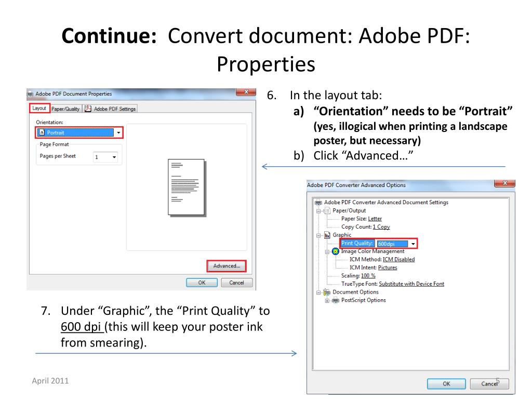Collapse the Document Options tree node
Image resolution: width=532 pixels, height=399 pixels.
(318, 292)
